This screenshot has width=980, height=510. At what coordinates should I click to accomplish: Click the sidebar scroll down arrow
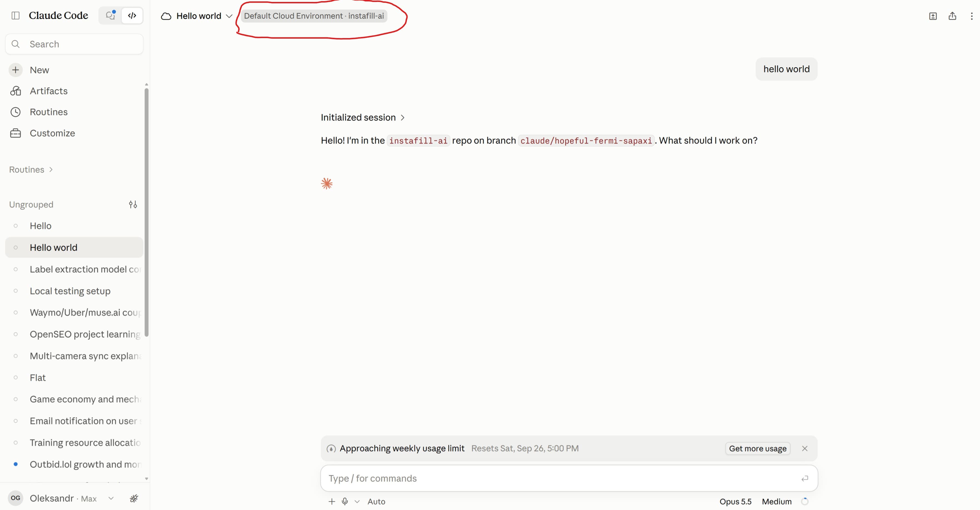pyautogui.click(x=147, y=479)
